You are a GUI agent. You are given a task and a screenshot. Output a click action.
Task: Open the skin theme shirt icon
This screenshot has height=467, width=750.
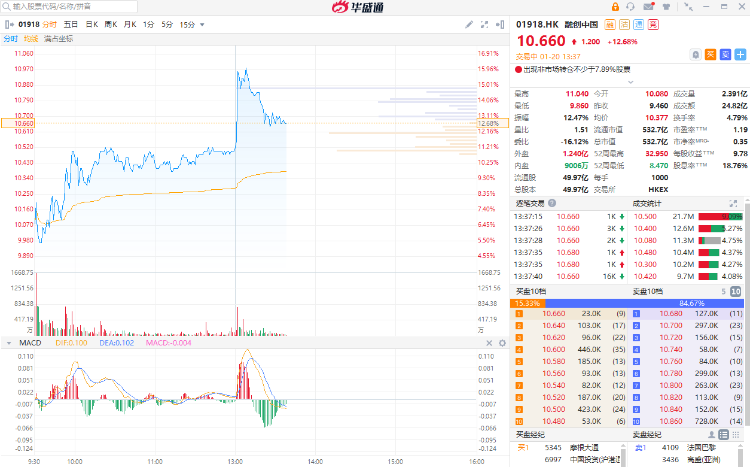(x=666, y=7)
